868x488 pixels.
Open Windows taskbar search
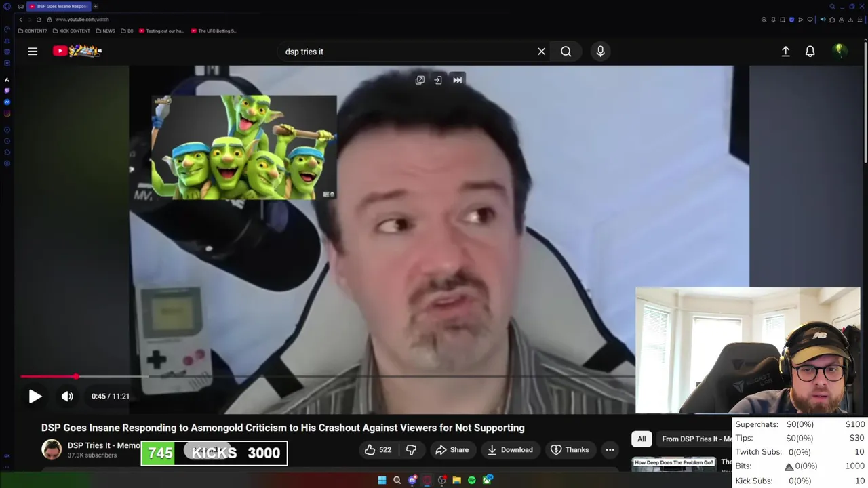(x=397, y=480)
